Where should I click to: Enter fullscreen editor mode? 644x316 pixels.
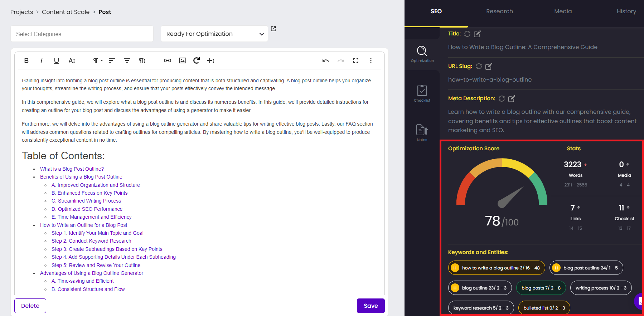(356, 60)
